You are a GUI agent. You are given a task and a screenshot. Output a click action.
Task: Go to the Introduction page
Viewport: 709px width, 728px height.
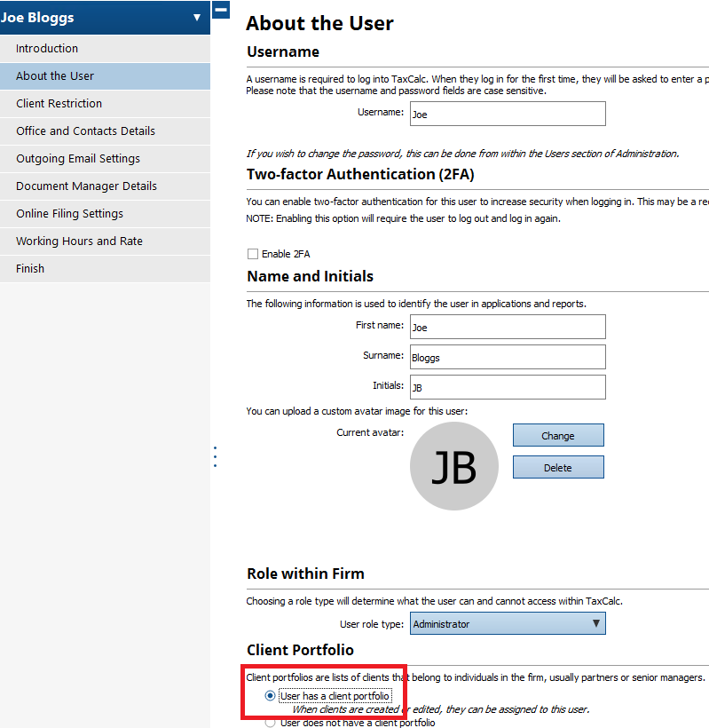pos(47,49)
